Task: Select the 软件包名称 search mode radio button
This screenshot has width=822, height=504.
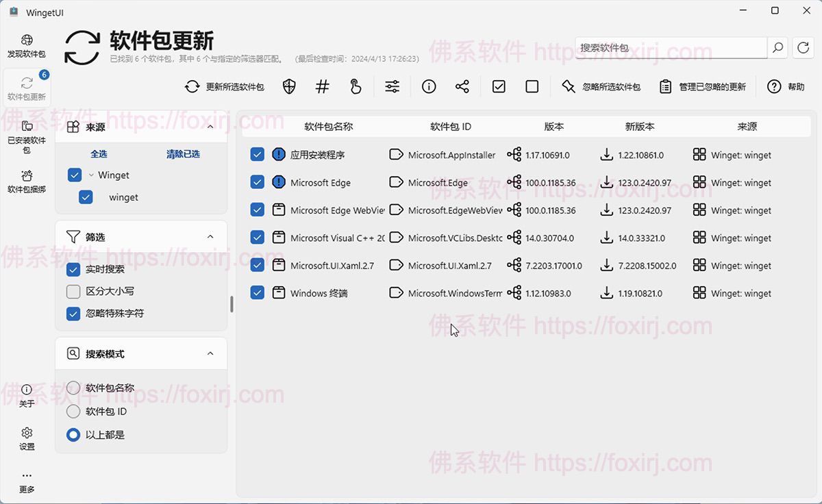Action: pos(73,388)
